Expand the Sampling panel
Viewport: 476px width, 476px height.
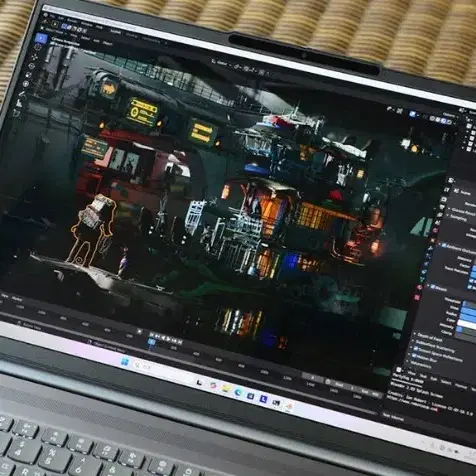tap(458, 217)
